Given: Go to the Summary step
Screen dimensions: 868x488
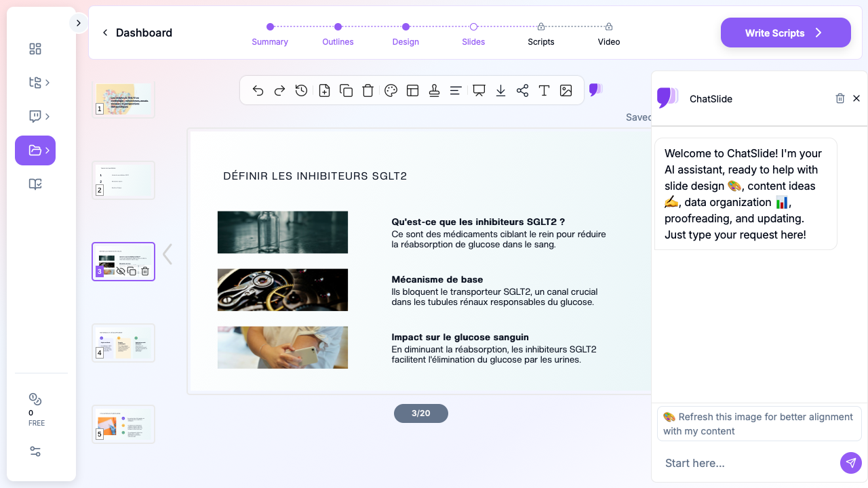Looking at the screenshot, I should point(270,33).
